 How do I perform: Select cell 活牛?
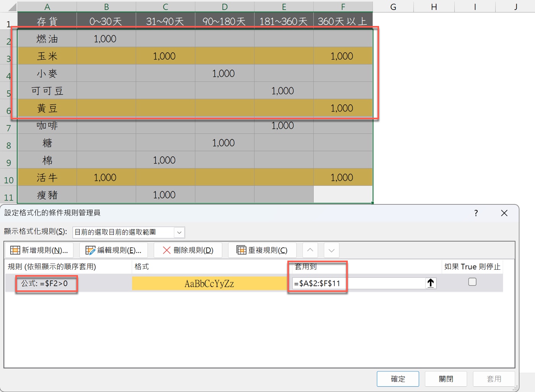coord(47,177)
